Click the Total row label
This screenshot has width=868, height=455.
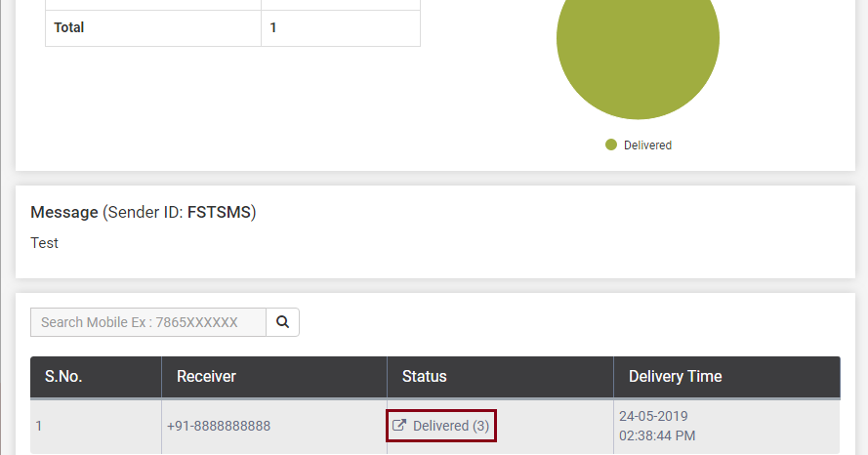(68, 27)
